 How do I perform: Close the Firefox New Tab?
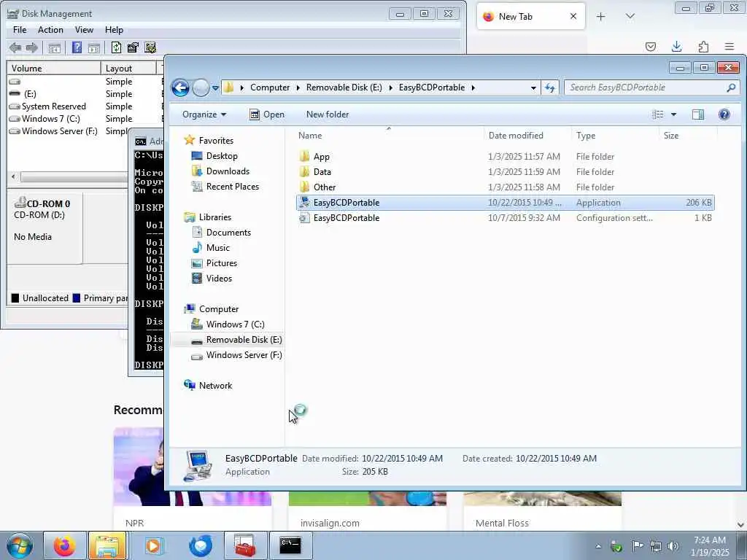pos(573,16)
